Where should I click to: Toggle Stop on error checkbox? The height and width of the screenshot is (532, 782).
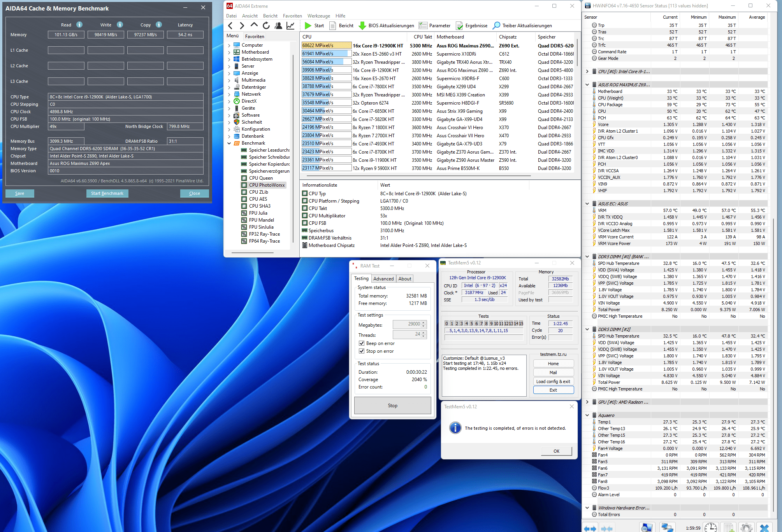[x=362, y=351]
